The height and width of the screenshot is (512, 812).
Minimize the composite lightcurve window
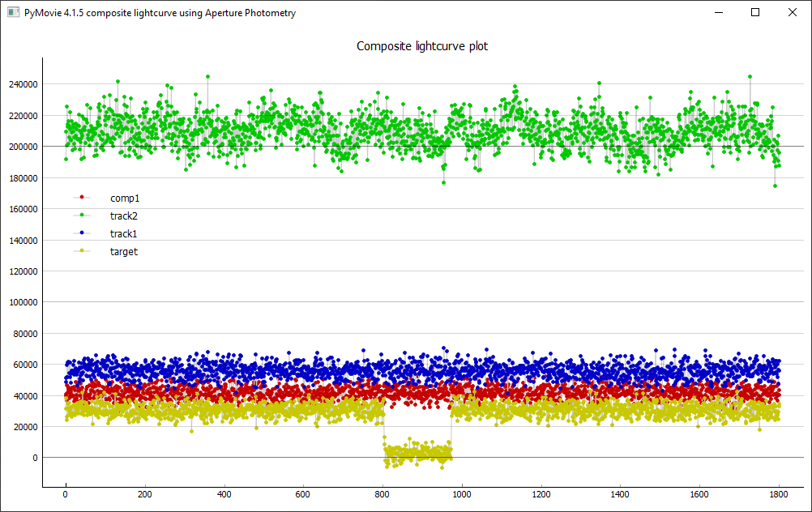pos(717,13)
